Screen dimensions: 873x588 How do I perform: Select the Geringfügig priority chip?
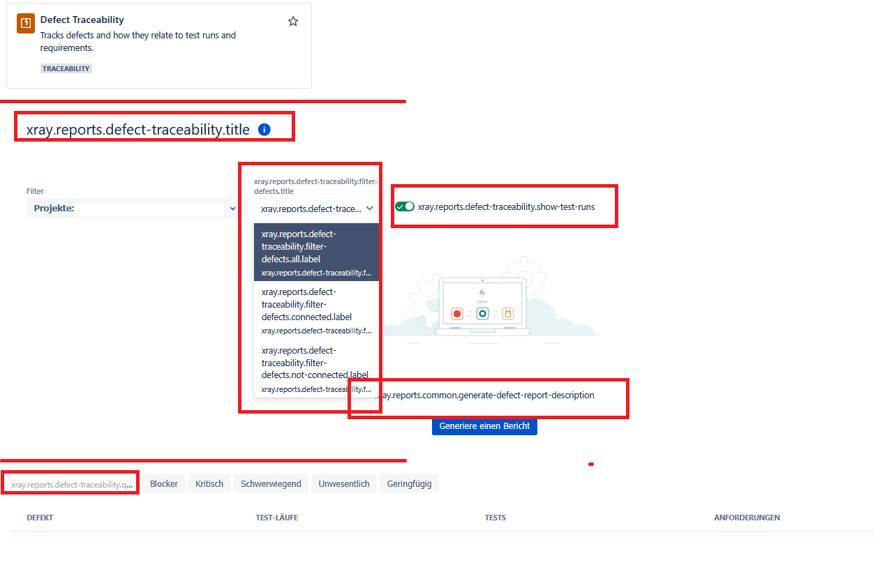(x=409, y=483)
